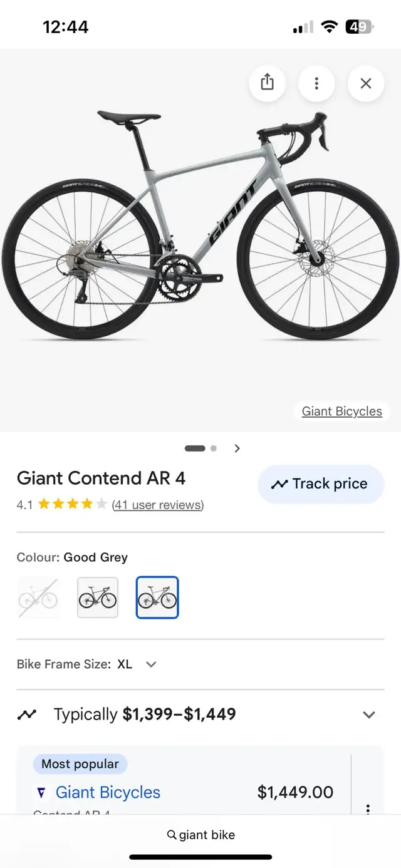Tap the Track price button
Screen dimensions: 401x868
(x=321, y=484)
